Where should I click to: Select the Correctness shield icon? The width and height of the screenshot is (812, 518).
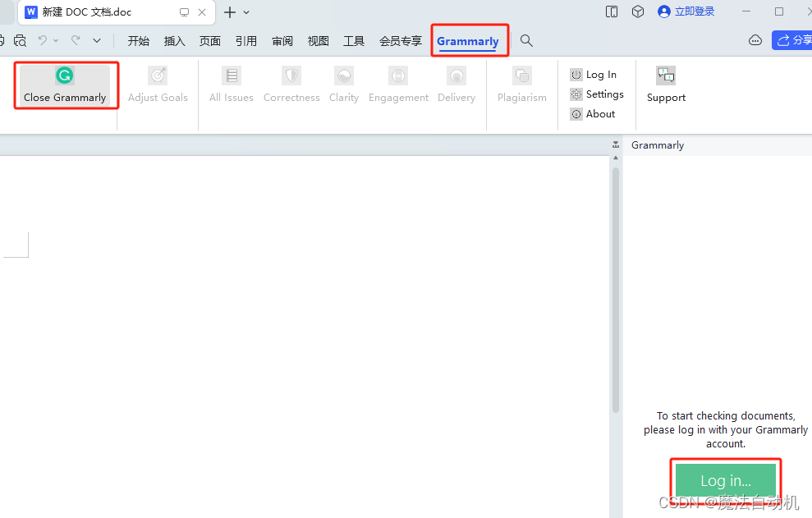pyautogui.click(x=291, y=76)
